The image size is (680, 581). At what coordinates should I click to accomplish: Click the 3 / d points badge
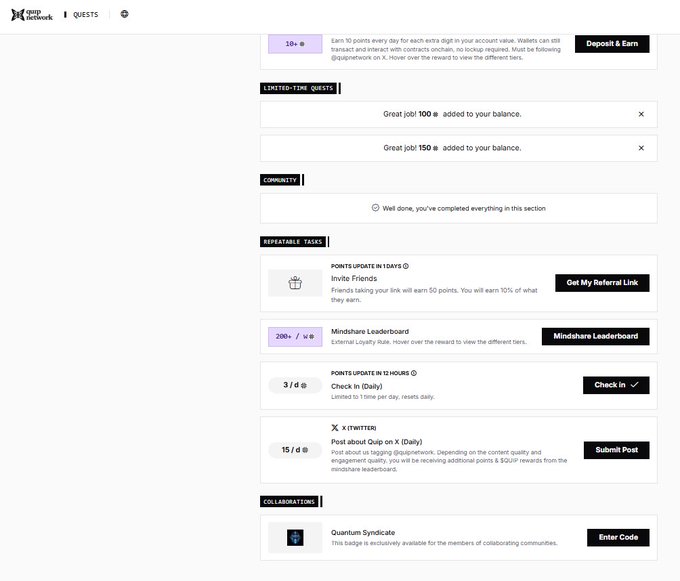(x=295, y=385)
